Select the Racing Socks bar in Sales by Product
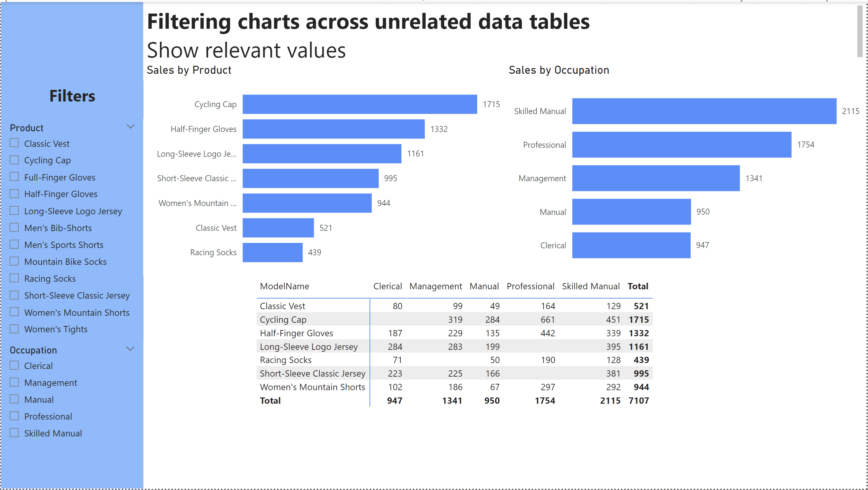Screen dimensions: 868x490 pyautogui.click(x=272, y=252)
